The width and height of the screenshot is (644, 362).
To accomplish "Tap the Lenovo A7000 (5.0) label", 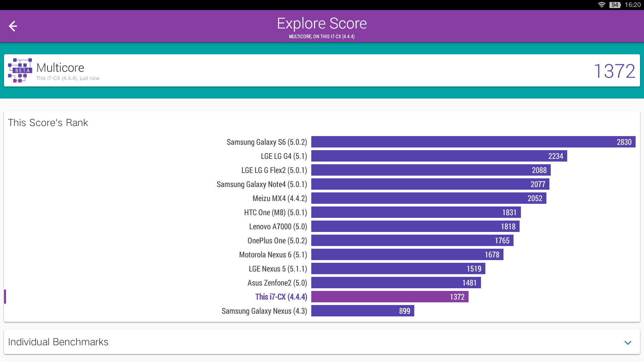I will click(x=278, y=227).
